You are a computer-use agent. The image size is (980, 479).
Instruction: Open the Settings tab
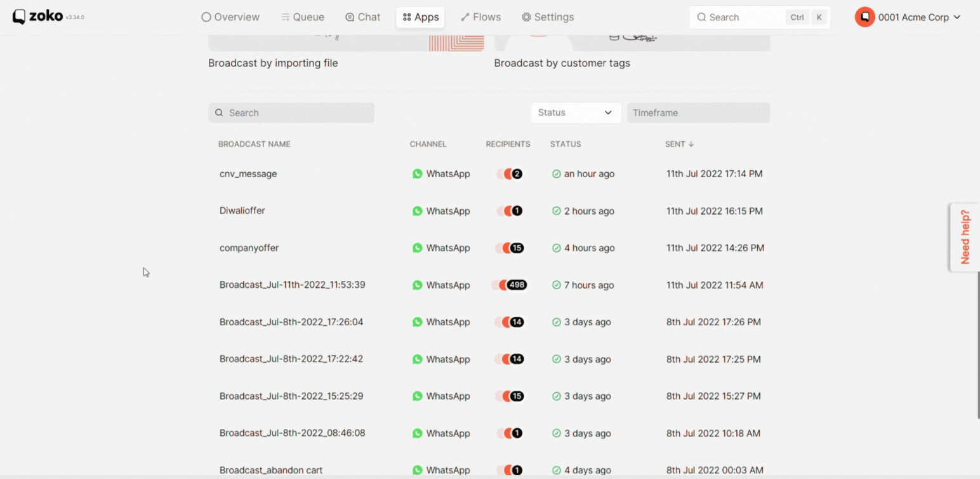(548, 17)
